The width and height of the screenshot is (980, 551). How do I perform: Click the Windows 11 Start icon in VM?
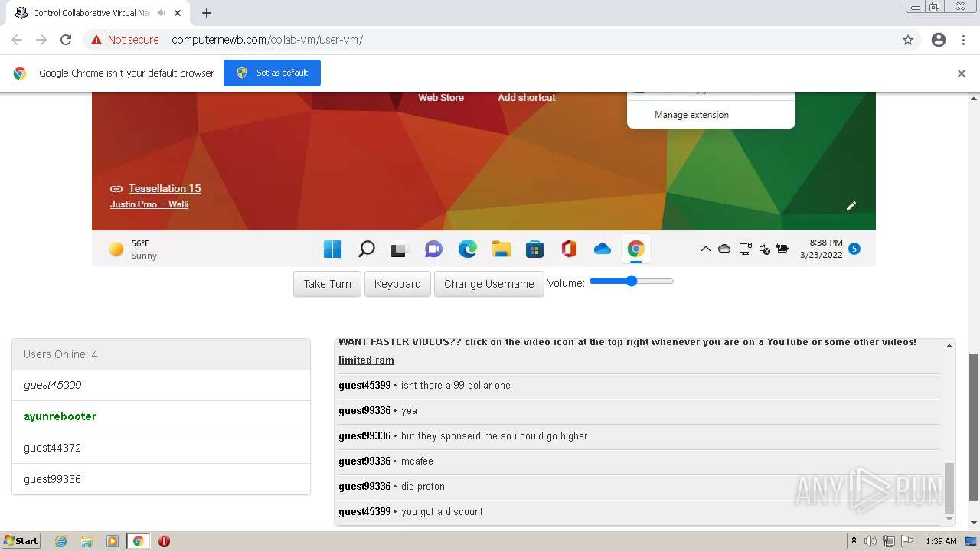coord(332,249)
